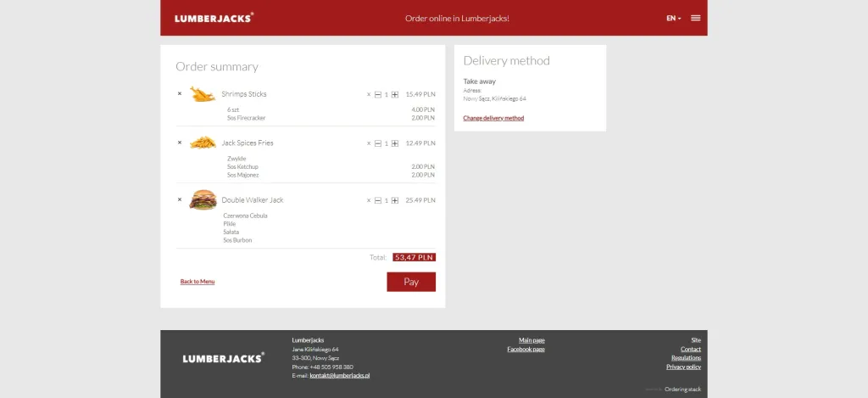Viewport: 868px width, 398px height.
Task: Click the 25,49 PLN price
Action: tap(420, 200)
